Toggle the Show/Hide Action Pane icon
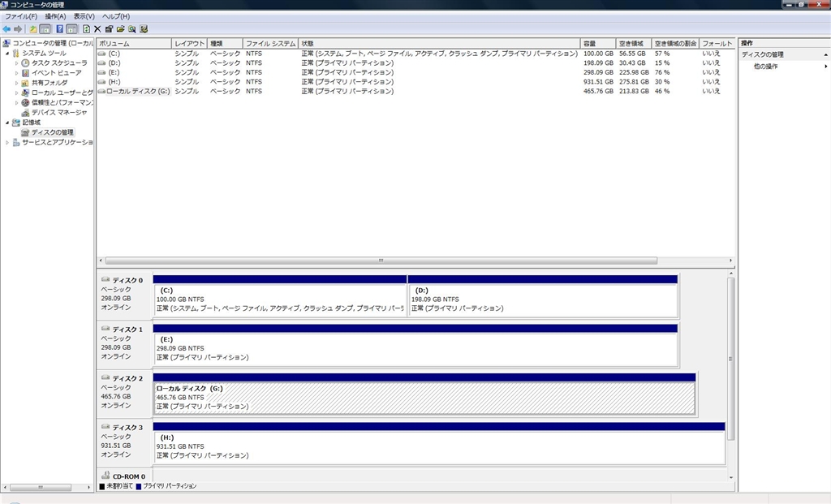Image resolution: width=831 pixels, height=504 pixels. pos(71,29)
